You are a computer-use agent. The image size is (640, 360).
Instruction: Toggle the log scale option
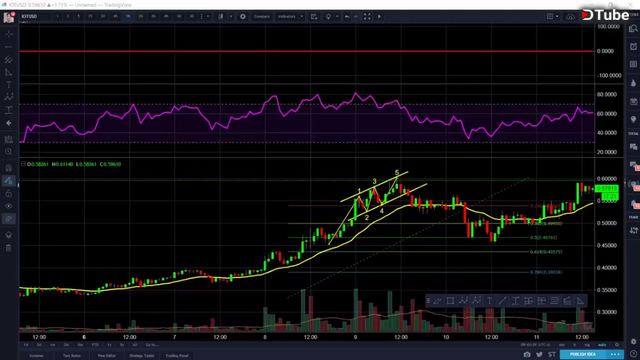(587, 345)
